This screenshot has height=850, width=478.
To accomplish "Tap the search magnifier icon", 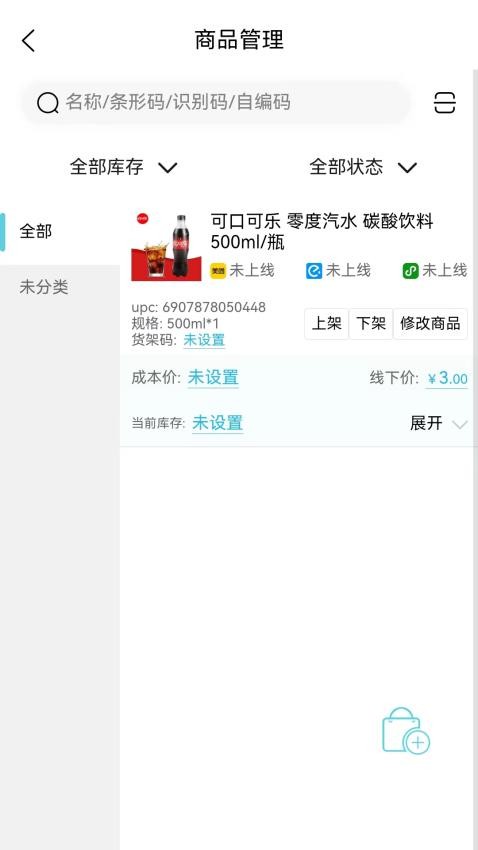I will coord(48,102).
